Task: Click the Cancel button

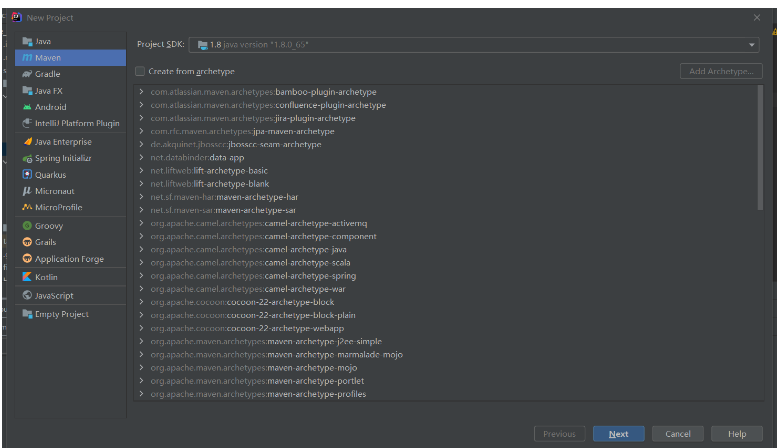Action: (x=678, y=434)
